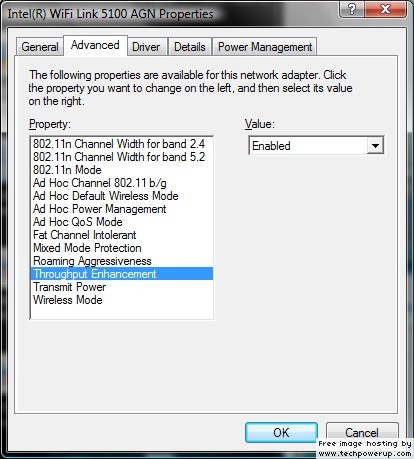Viewport: 414px width, 459px height.
Task: Select Ad Hoc Channel 802.11 b/g
Action: [122, 183]
